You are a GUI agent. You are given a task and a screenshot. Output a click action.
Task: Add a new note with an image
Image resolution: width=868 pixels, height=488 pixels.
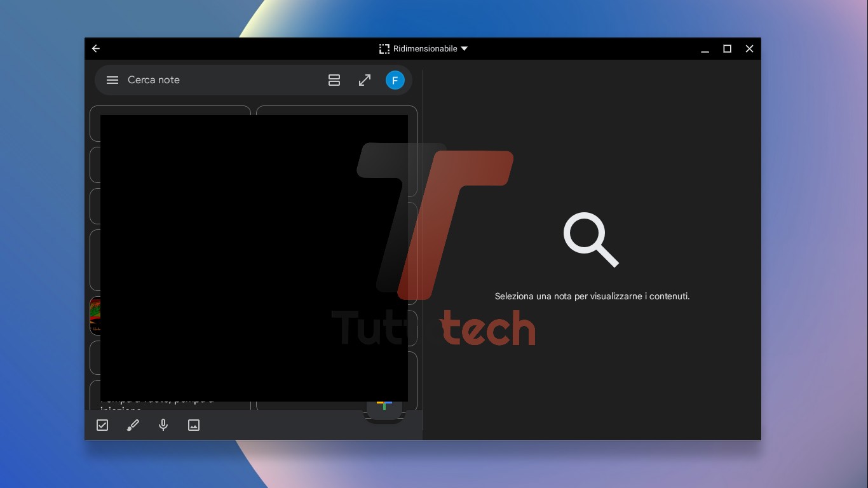pyautogui.click(x=194, y=425)
